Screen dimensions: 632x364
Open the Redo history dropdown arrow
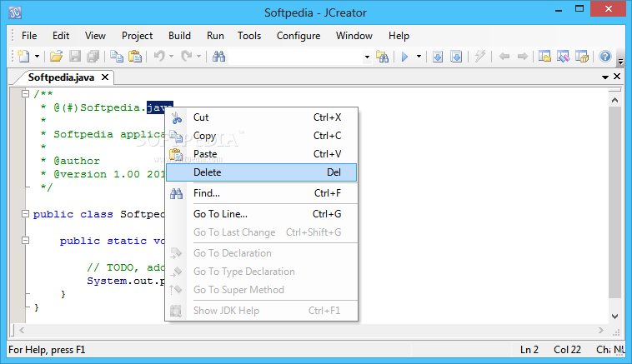[x=198, y=57]
